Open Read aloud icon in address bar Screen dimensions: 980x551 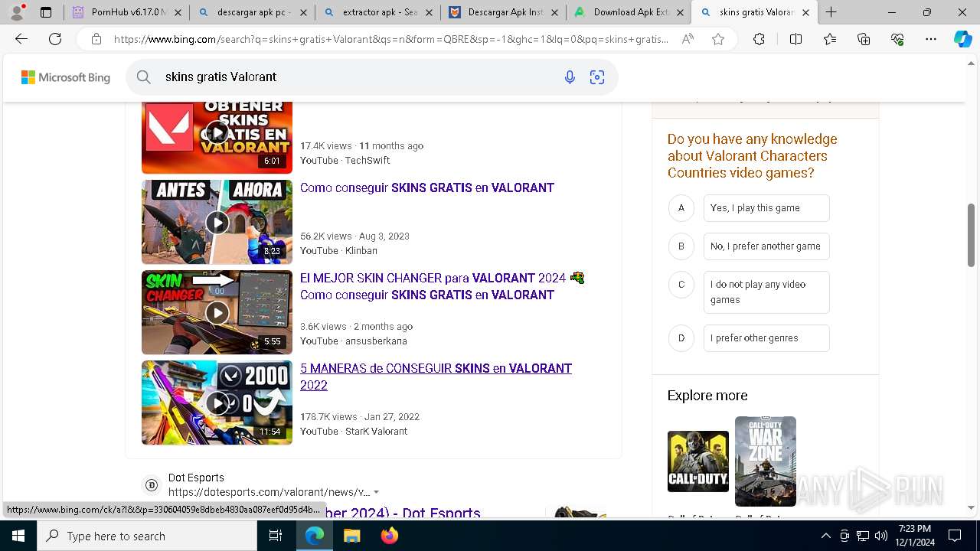point(688,39)
